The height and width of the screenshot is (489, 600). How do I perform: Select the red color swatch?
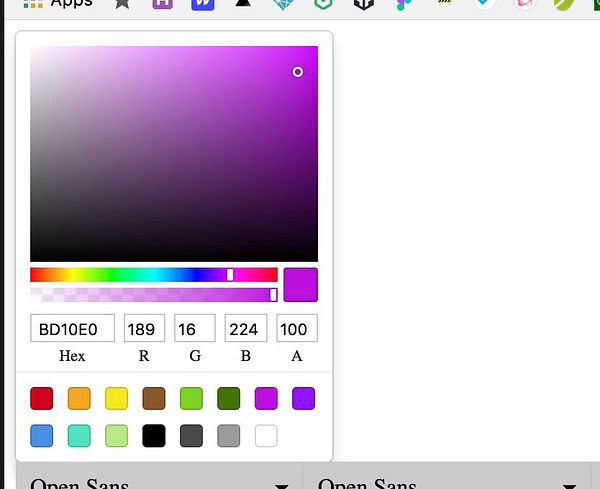click(42, 398)
